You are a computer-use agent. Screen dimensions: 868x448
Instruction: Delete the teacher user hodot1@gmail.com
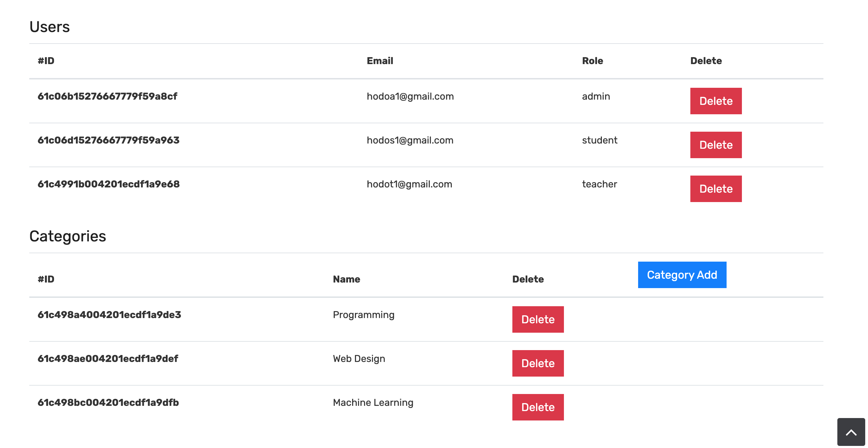coord(715,189)
